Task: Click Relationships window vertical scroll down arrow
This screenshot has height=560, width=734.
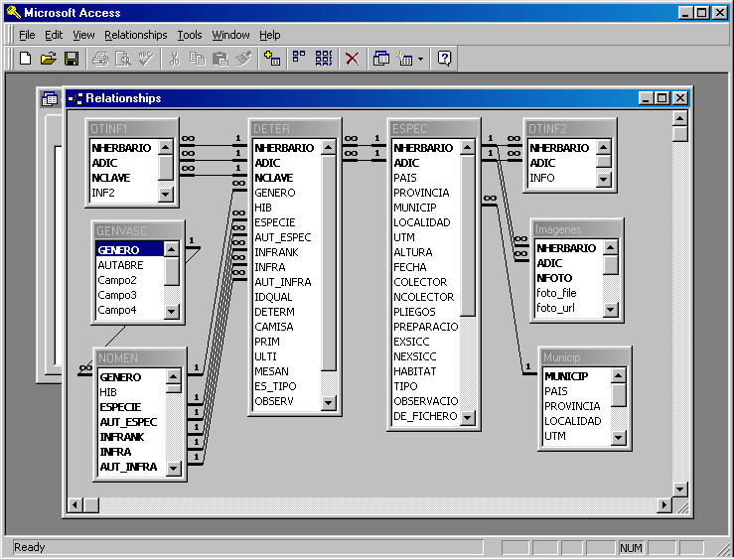Action: tap(680, 490)
